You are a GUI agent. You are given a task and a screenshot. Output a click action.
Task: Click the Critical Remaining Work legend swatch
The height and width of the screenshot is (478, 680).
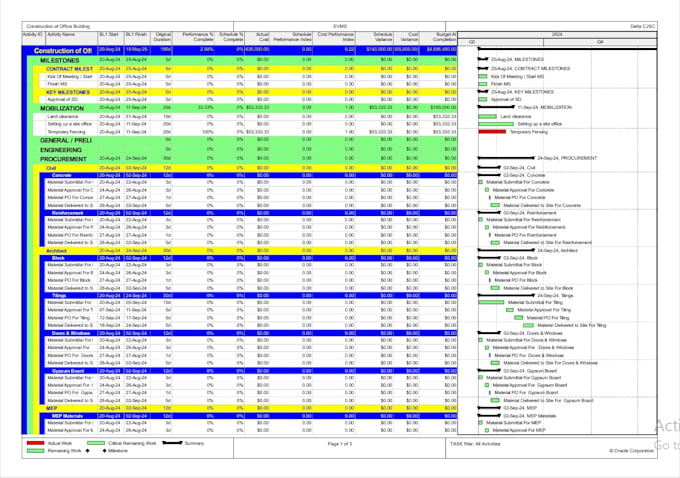[x=96, y=443]
